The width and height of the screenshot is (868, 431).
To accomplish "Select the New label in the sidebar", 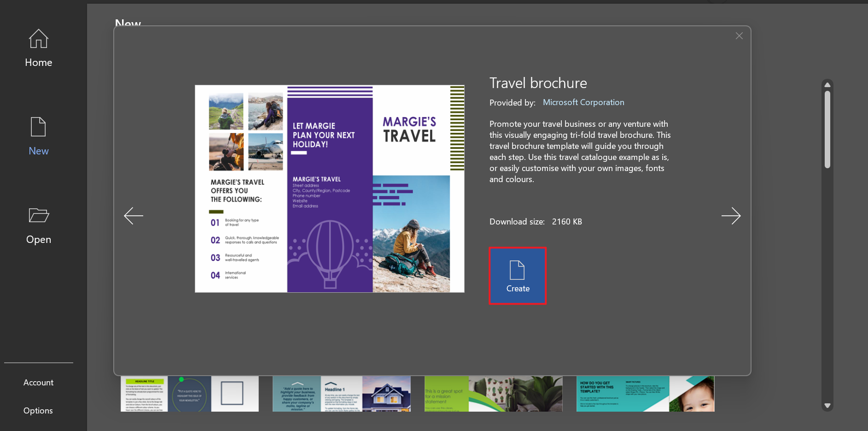I will pyautogui.click(x=39, y=151).
